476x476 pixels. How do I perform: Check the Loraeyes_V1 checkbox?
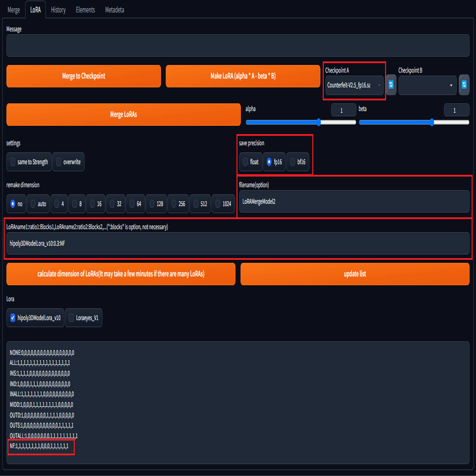71,318
